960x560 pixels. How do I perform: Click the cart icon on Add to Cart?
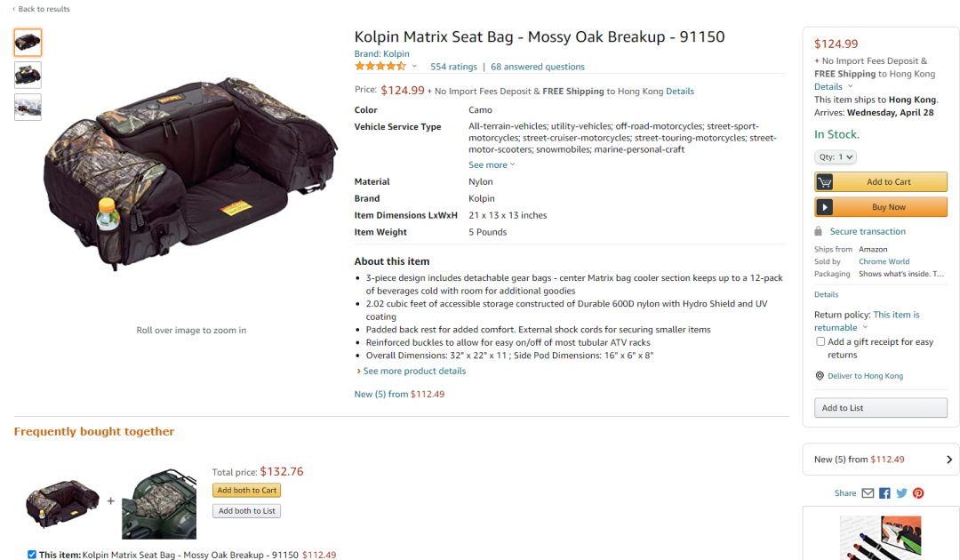pyautogui.click(x=825, y=181)
